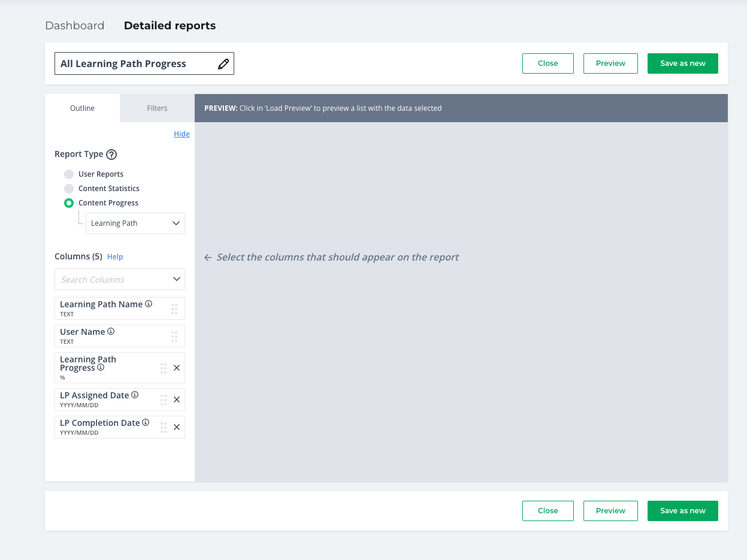Click the All Learning Path Progress name field
Image resolution: width=747 pixels, height=560 pixels.
[144, 63]
